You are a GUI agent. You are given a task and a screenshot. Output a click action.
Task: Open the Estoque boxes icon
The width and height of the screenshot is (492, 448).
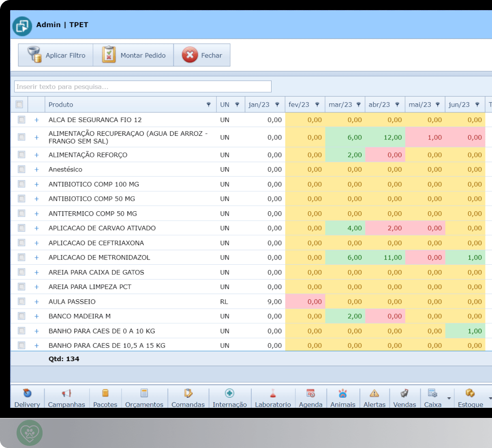click(x=470, y=393)
